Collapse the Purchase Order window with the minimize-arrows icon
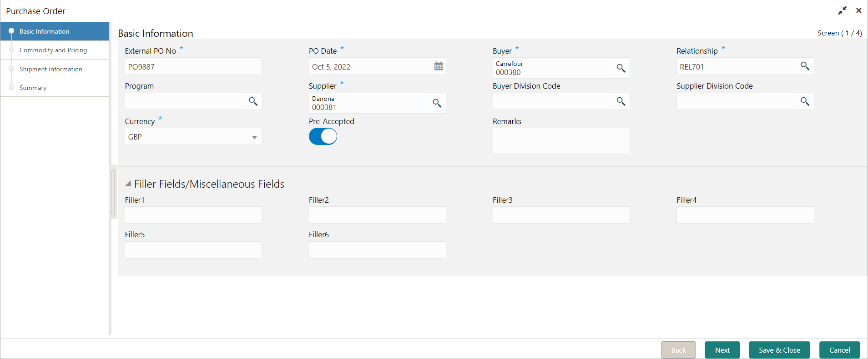 pos(843,10)
